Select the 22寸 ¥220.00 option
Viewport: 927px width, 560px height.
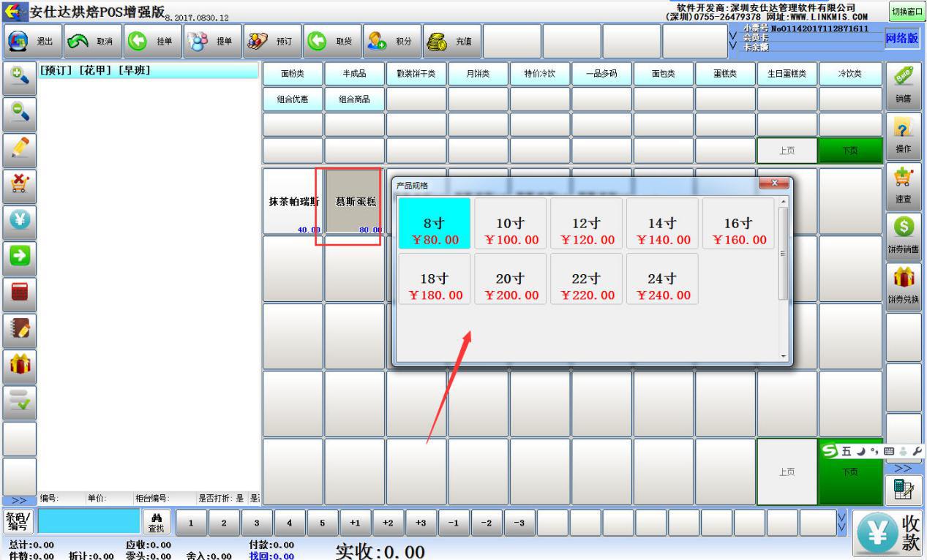[586, 279]
